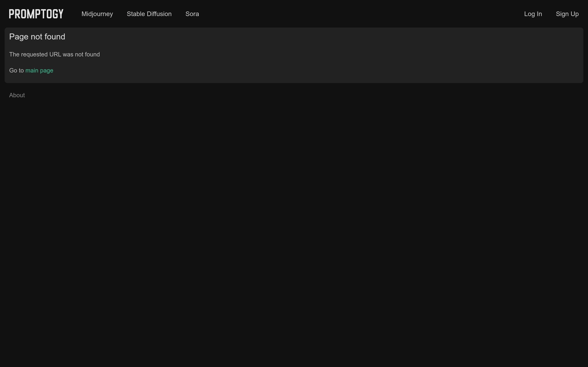
Task: Click the Page not found heading
Action: click(37, 37)
